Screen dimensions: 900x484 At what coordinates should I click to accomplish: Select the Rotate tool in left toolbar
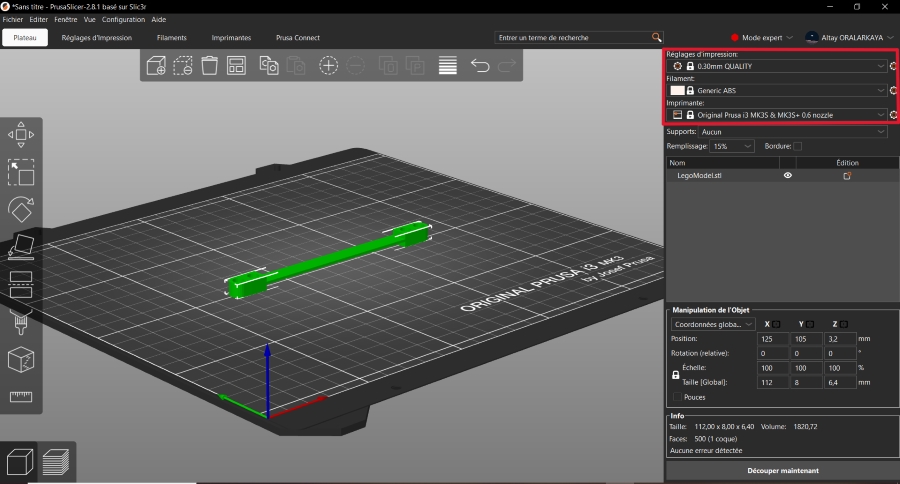point(21,210)
